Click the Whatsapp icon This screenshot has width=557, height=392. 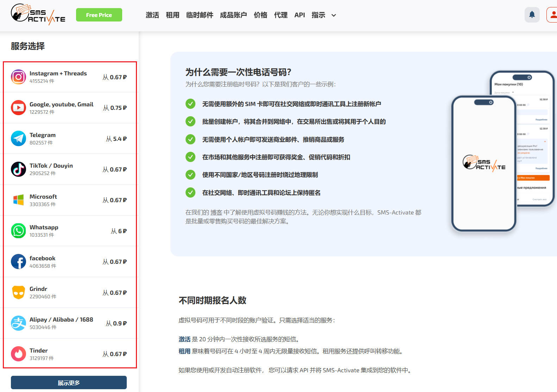(x=18, y=231)
